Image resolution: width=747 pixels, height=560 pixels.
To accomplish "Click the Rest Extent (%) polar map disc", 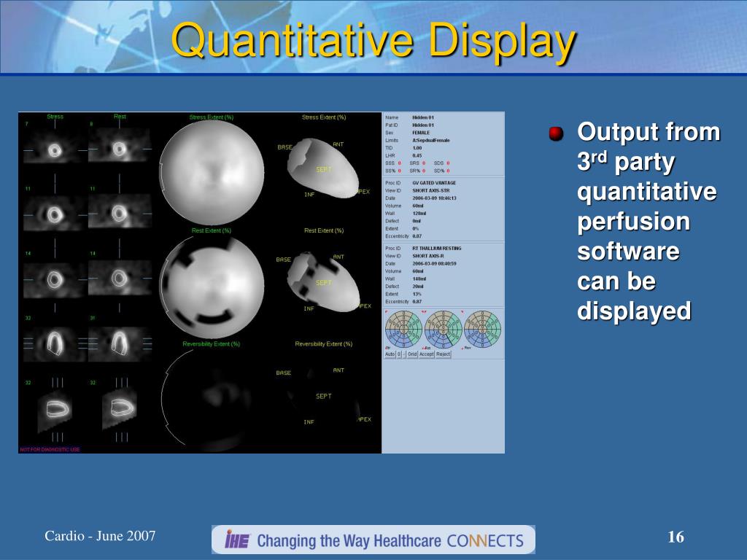I will [x=212, y=286].
